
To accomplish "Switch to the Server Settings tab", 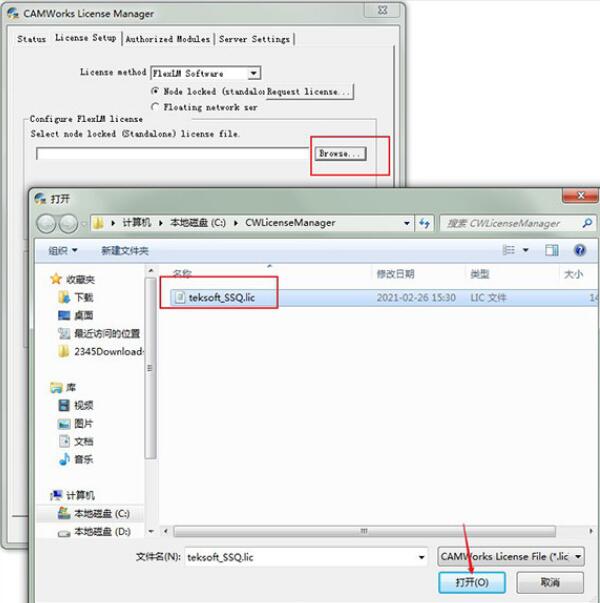I will point(254,39).
